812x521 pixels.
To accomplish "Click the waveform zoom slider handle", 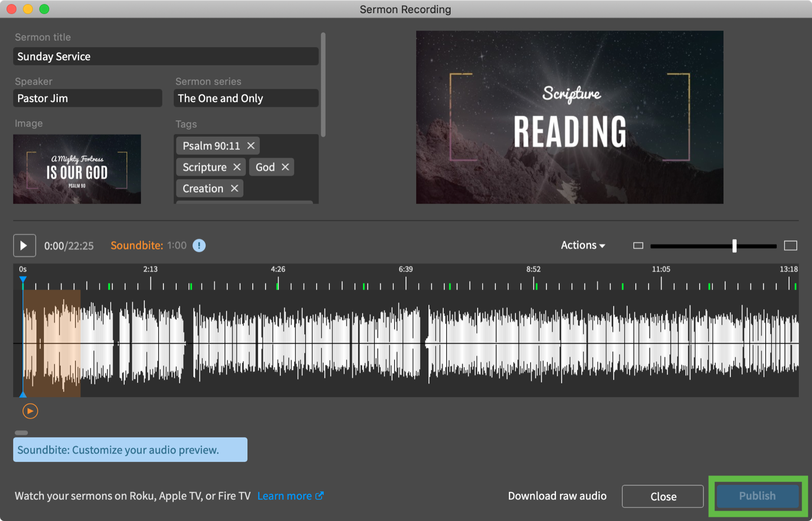I will pos(734,246).
